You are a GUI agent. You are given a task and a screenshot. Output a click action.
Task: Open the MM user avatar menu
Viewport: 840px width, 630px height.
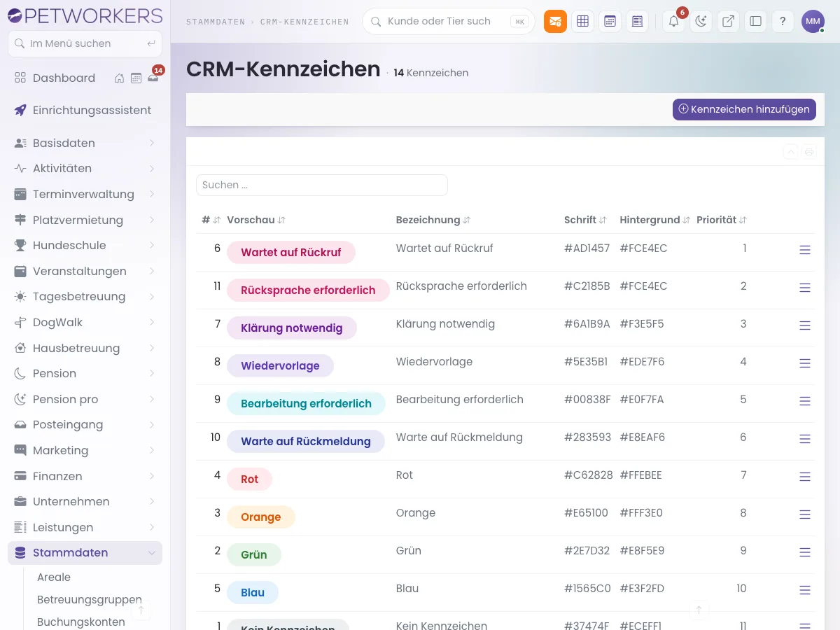pos(813,22)
